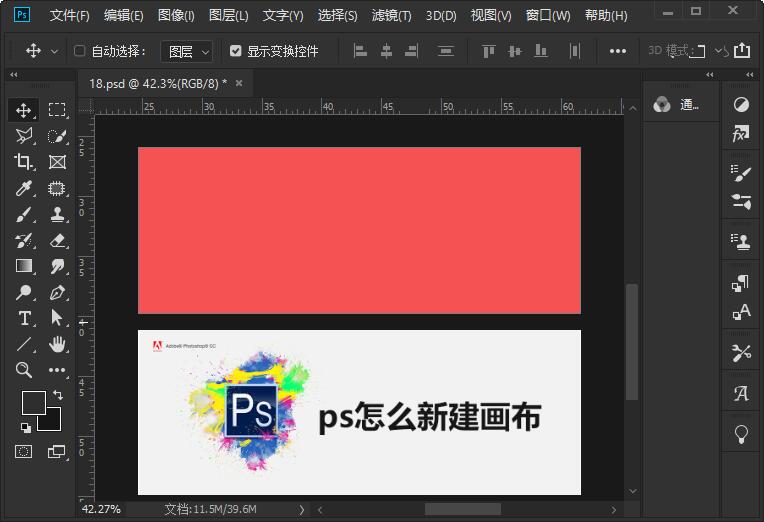Select the History Brush tool
The height and width of the screenshot is (522, 764).
(x=24, y=240)
